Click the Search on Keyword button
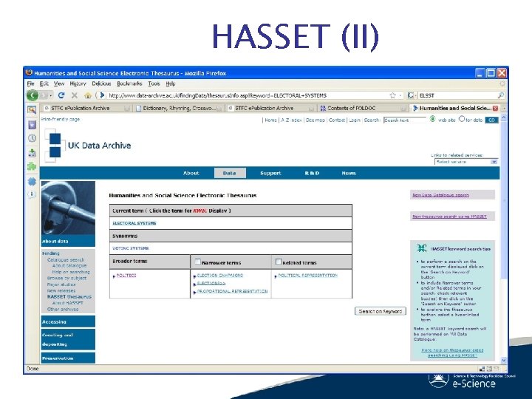This screenshot has height=399, width=532. (x=381, y=311)
